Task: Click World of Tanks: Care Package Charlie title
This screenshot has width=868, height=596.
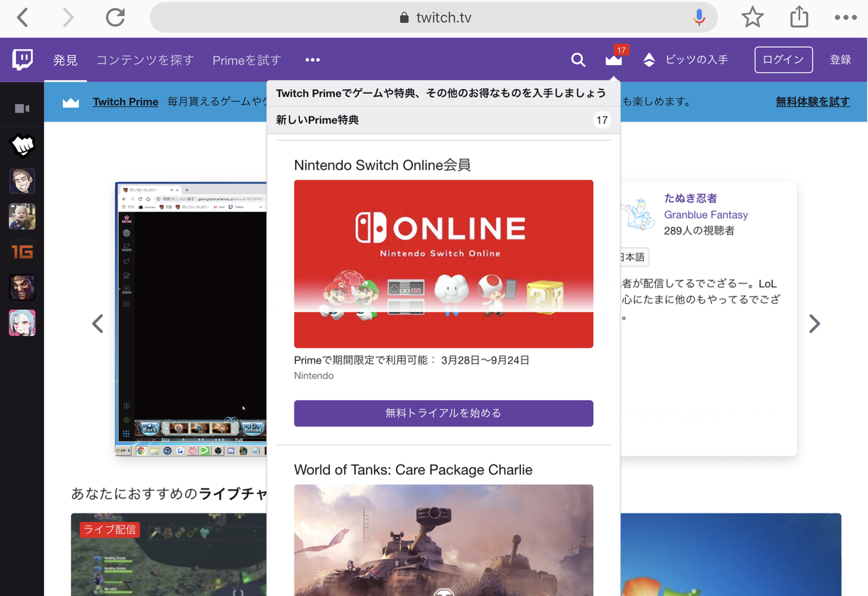Action: click(413, 470)
